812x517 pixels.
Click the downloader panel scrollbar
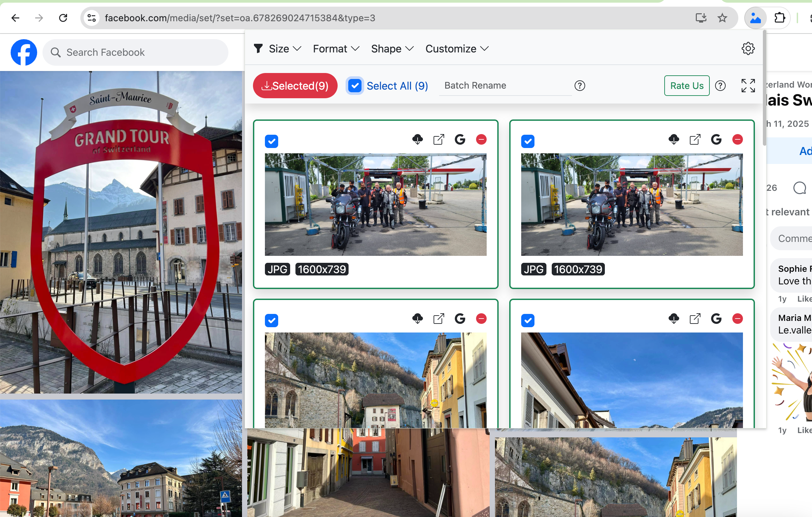click(764, 88)
